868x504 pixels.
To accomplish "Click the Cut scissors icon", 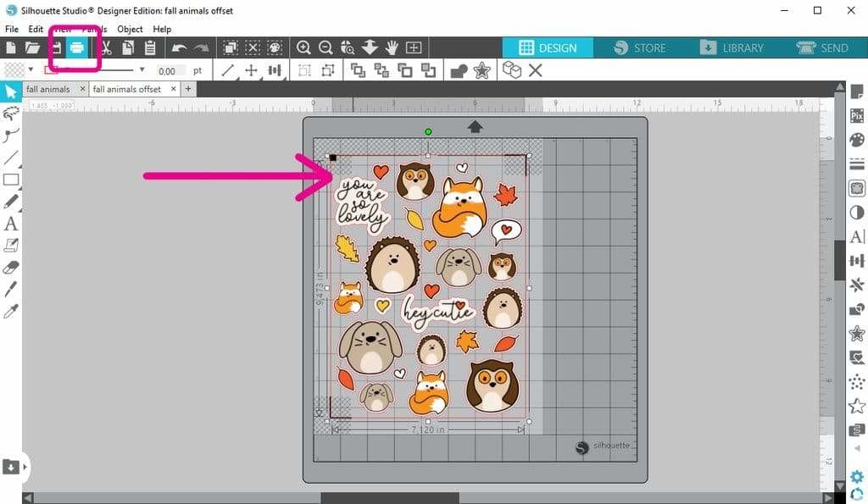I will pyautogui.click(x=107, y=48).
